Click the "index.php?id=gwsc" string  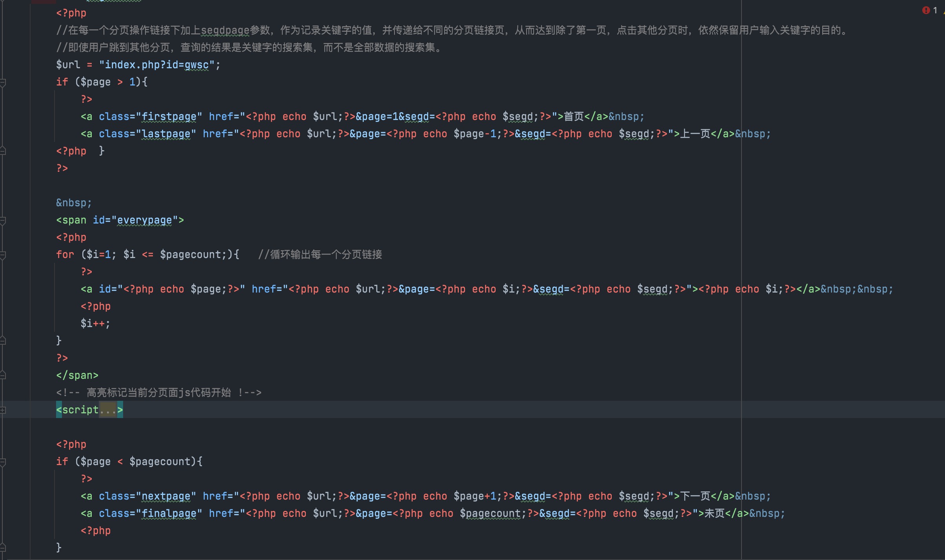(x=157, y=65)
